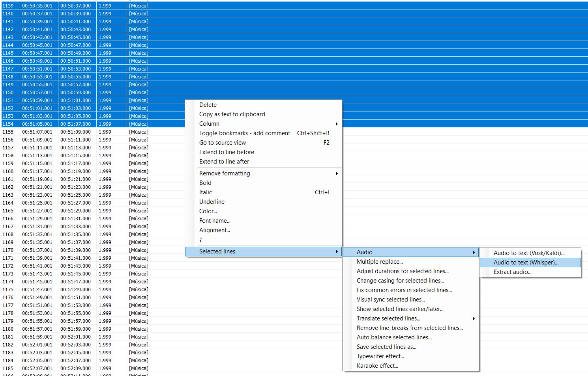Viewport: 588px width, 376px height.
Task: Extract audio from selected lines
Action: pyautogui.click(x=512, y=272)
